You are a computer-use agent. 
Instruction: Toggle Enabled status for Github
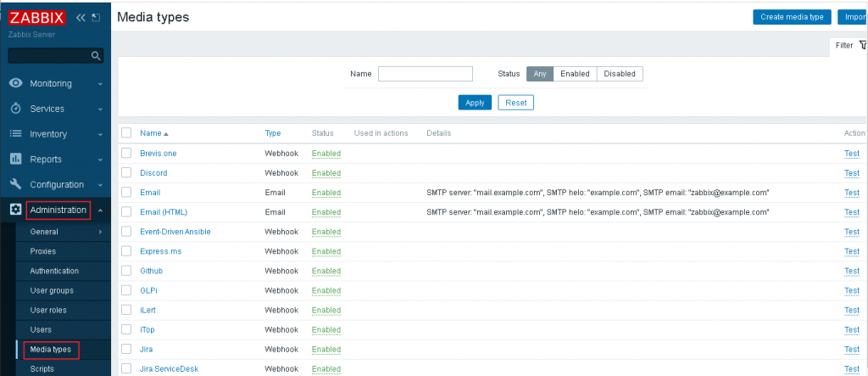[x=326, y=272]
